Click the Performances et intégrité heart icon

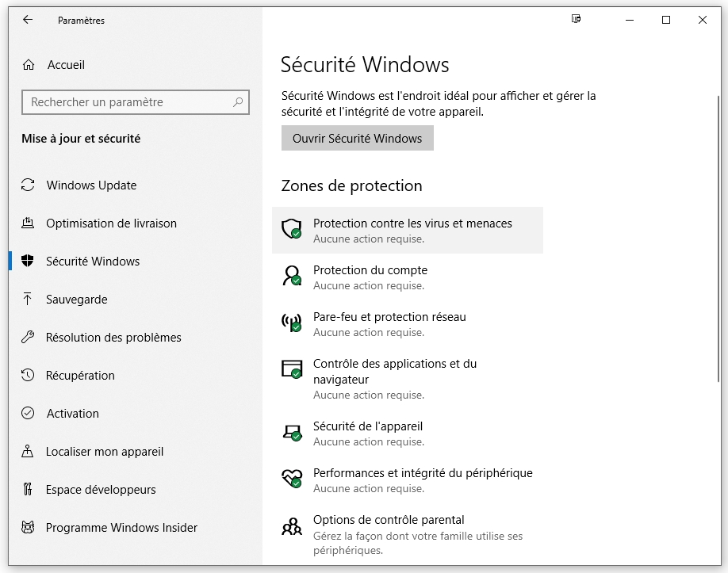point(291,477)
